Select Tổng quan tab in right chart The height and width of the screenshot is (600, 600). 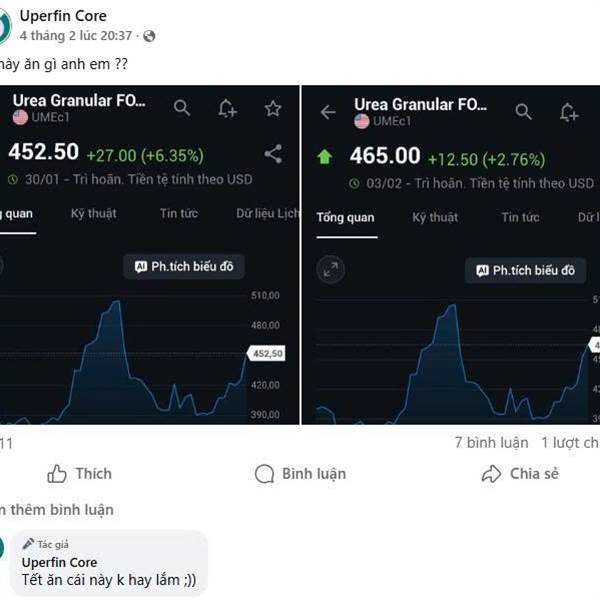click(346, 217)
